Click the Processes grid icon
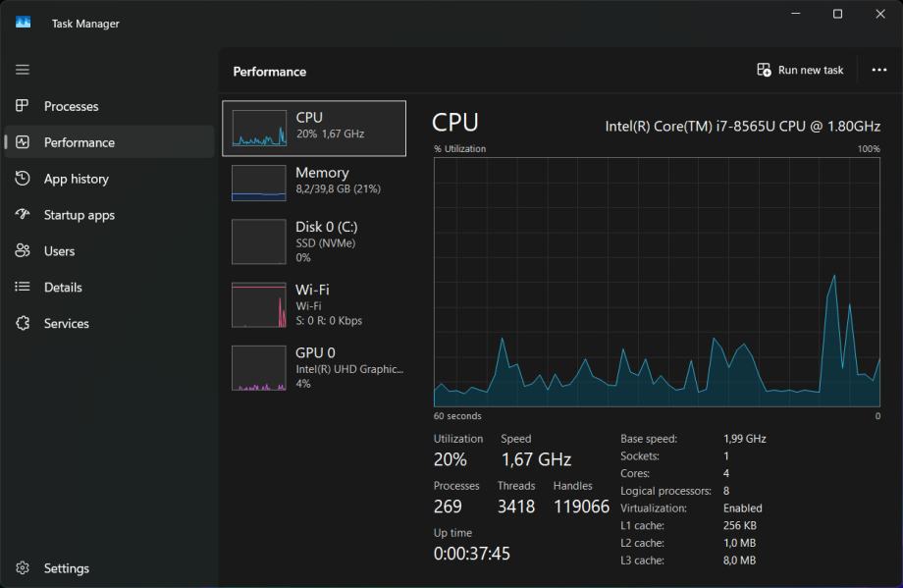The image size is (903, 588). point(23,106)
